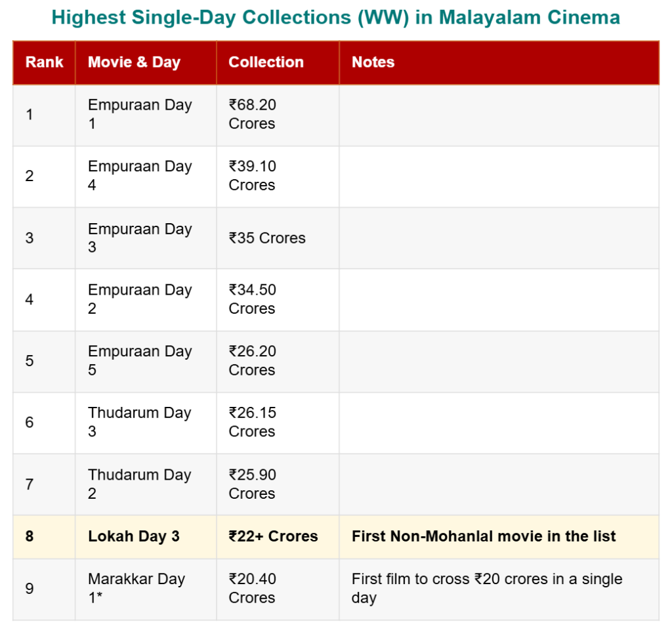This screenshot has width=672, height=632.
Task: Select the ₹68.20 Crores collection cell
Action: pyautogui.click(x=253, y=114)
